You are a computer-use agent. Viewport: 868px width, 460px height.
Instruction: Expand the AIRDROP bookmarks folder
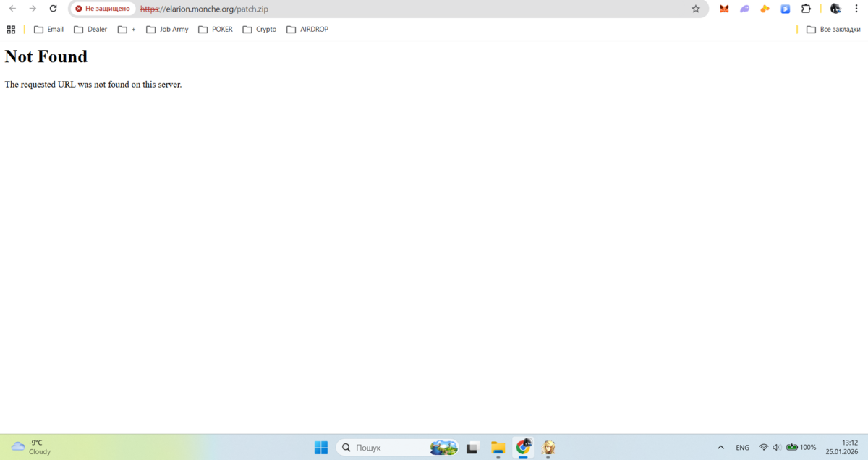pyautogui.click(x=307, y=30)
